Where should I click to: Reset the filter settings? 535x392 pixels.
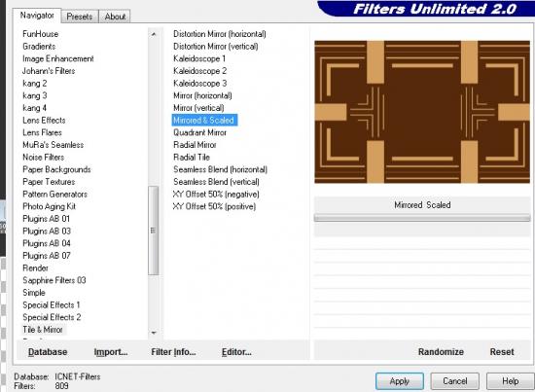pyautogui.click(x=502, y=352)
